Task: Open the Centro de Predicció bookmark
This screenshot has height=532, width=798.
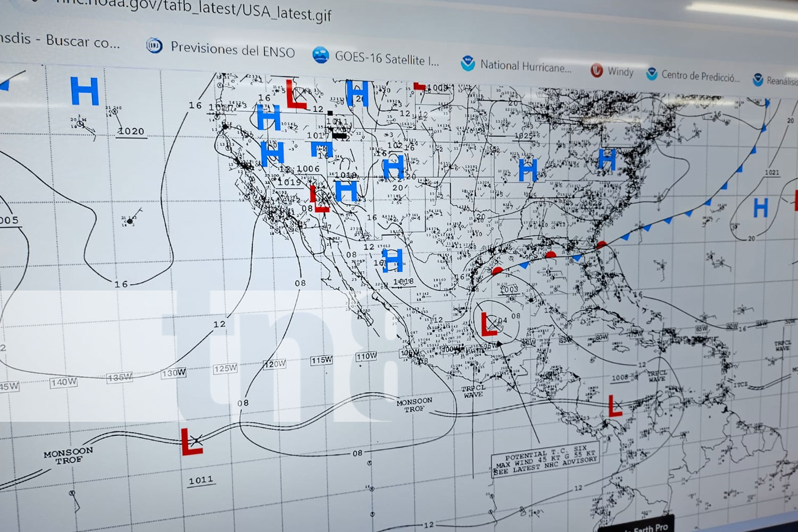Action: coord(693,75)
